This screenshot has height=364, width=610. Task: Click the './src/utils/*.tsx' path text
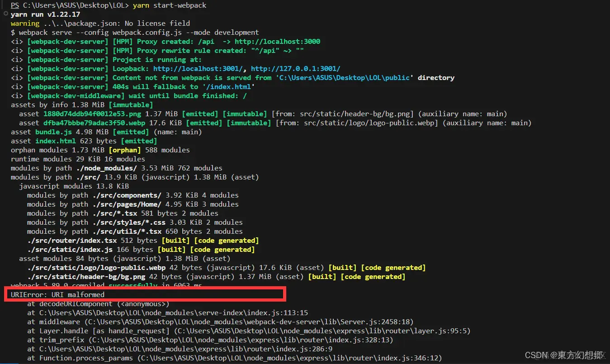(127, 232)
